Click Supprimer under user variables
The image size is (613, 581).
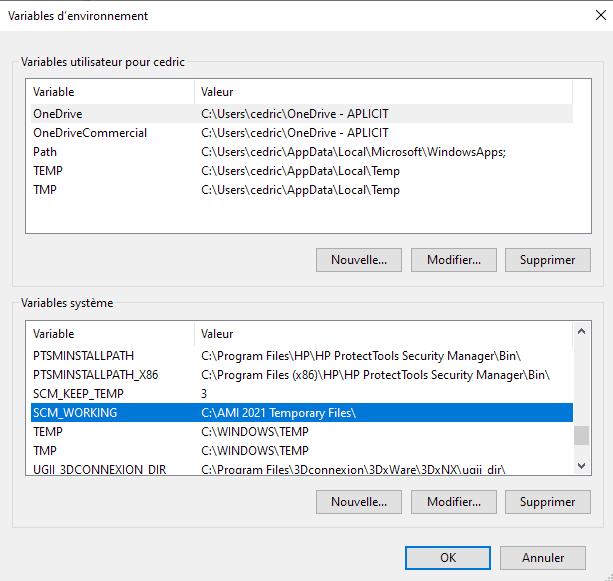click(x=547, y=260)
